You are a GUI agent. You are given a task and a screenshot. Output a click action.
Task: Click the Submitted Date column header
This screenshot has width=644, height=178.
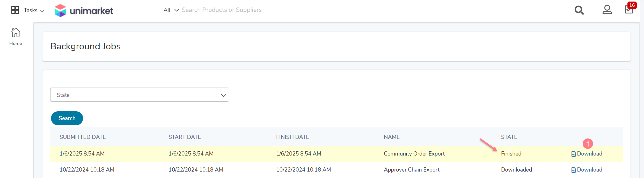tap(83, 137)
